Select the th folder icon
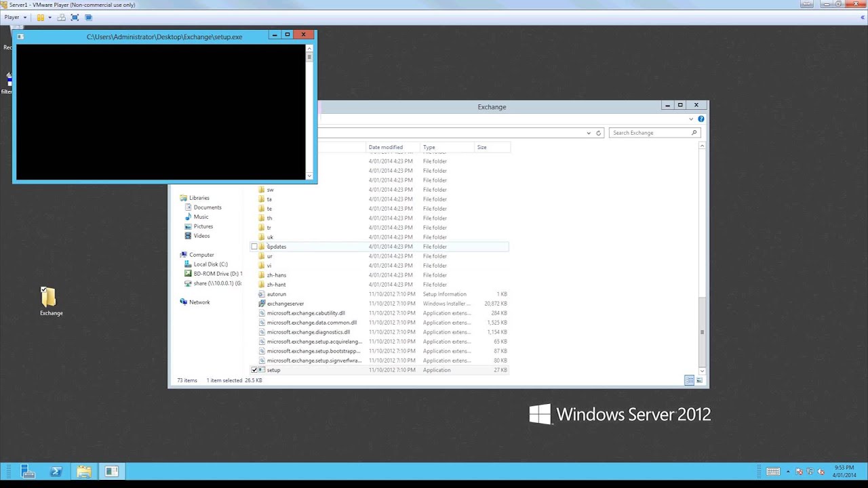868x488 pixels. coord(262,218)
